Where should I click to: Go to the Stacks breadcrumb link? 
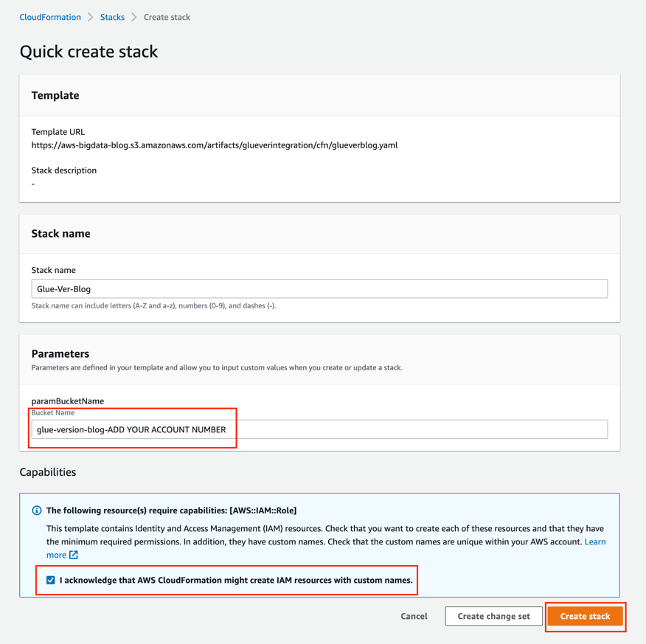click(112, 17)
